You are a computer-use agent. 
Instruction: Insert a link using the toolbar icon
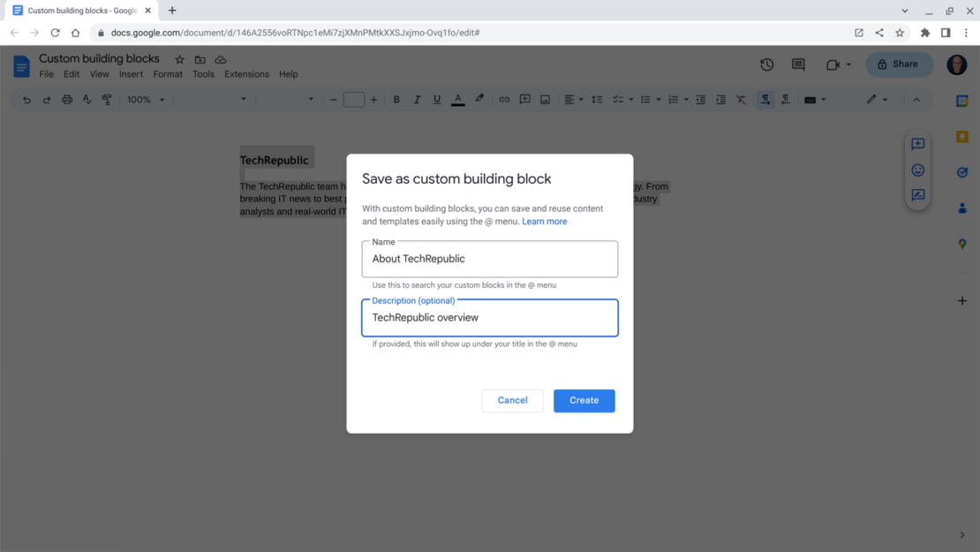tap(504, 99)
